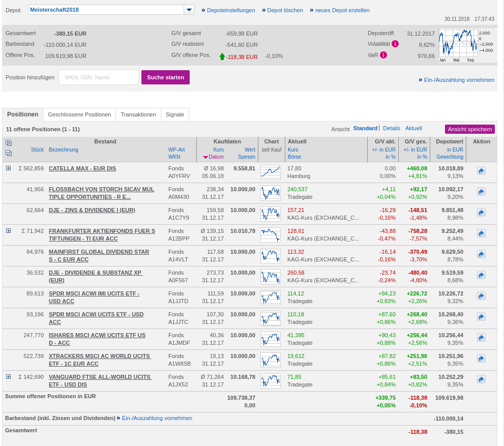Collapse all positions icon in header

pos(9,153)
